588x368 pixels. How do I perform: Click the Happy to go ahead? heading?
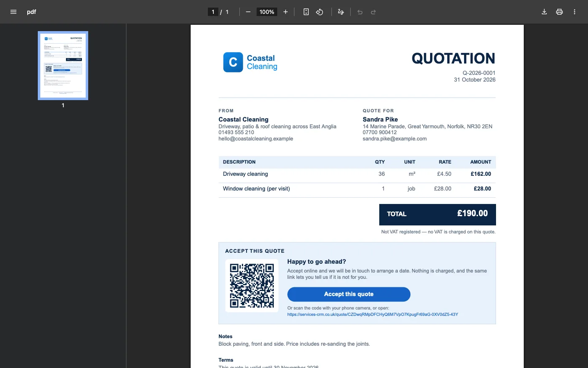tap(317, 262)
